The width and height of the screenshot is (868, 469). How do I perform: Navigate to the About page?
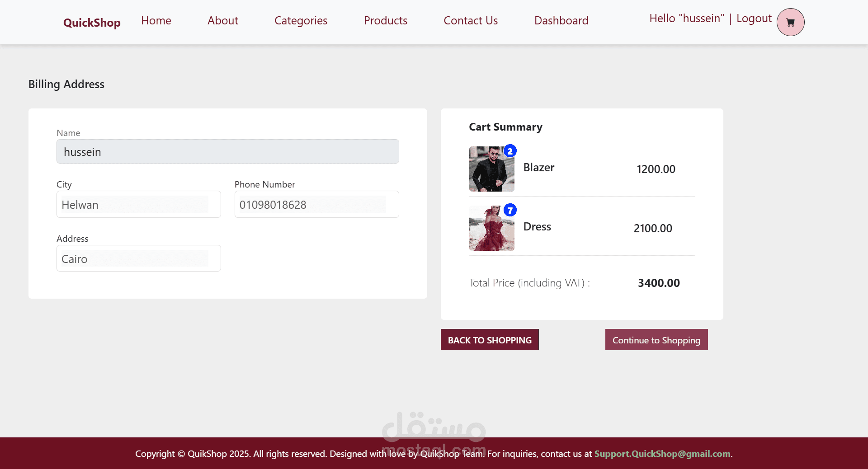222,21
